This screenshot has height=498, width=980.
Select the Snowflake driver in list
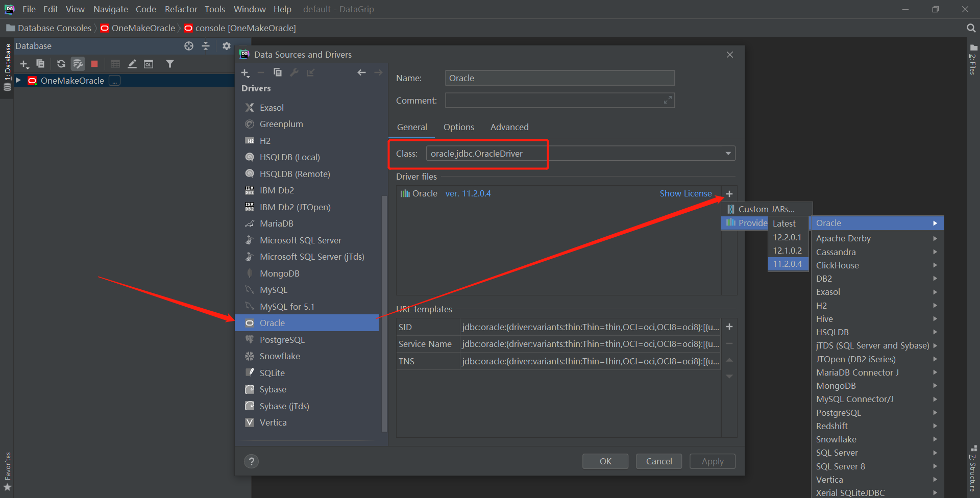click(307, 356)
